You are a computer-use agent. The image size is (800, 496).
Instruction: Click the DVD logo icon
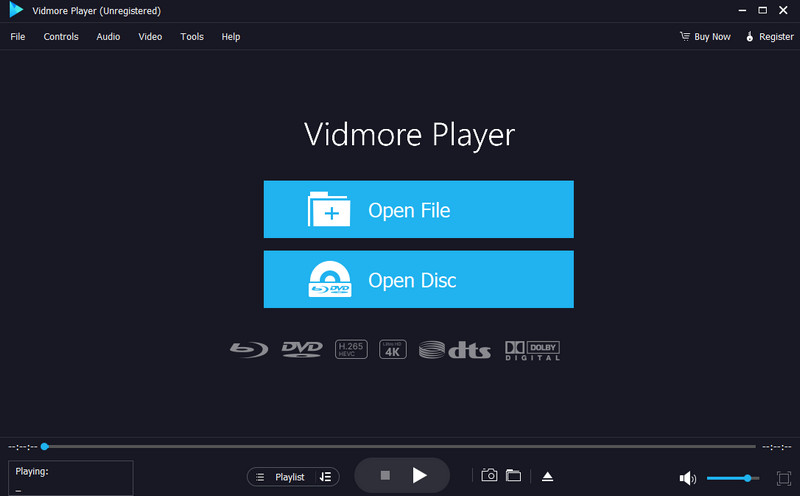pos(302,350)
